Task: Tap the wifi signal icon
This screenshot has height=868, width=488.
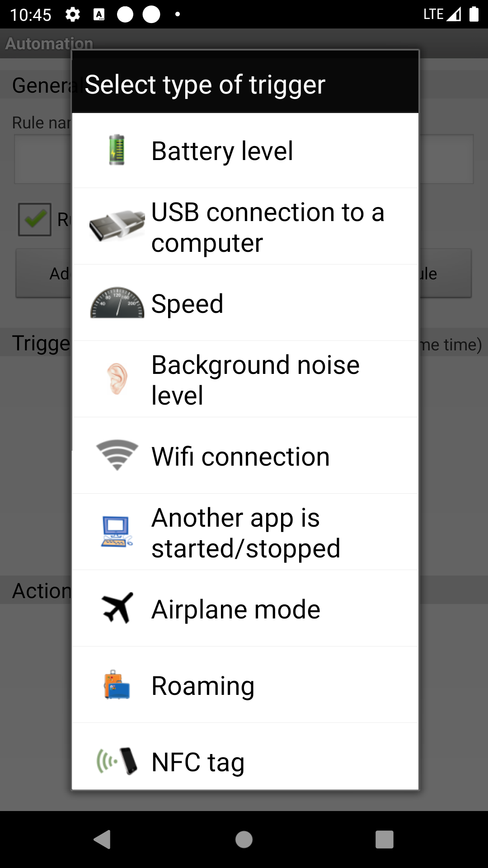Action: tap(117, 455)
